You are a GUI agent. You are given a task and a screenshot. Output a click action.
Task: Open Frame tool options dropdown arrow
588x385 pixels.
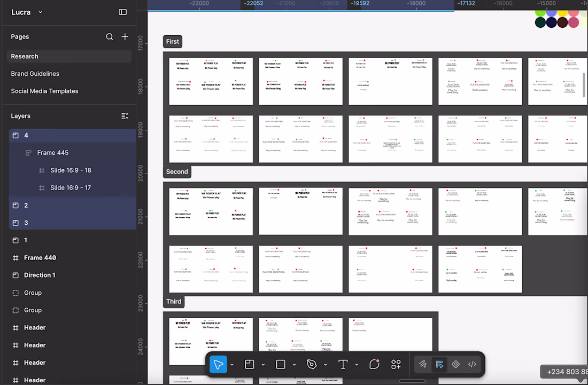point(263,364)
